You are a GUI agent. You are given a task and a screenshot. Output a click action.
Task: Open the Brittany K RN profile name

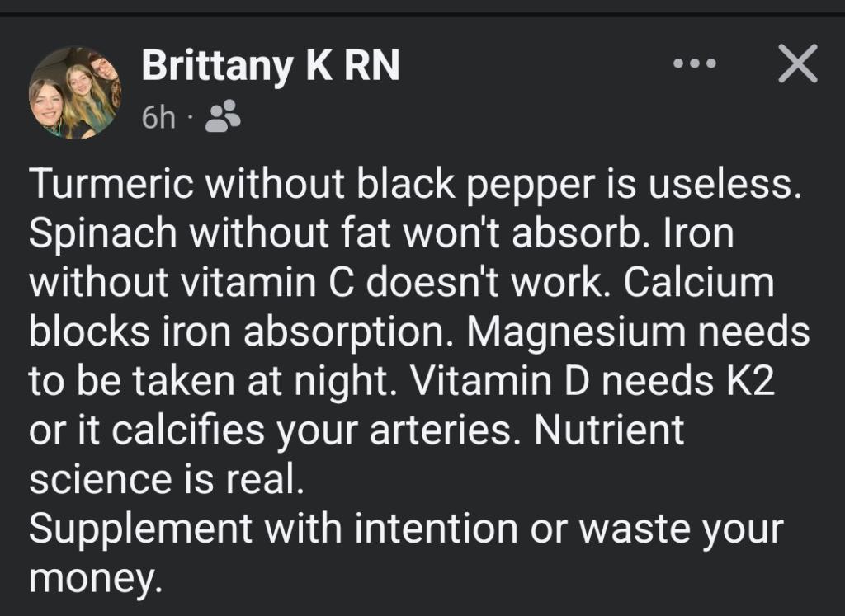[271, 66]
